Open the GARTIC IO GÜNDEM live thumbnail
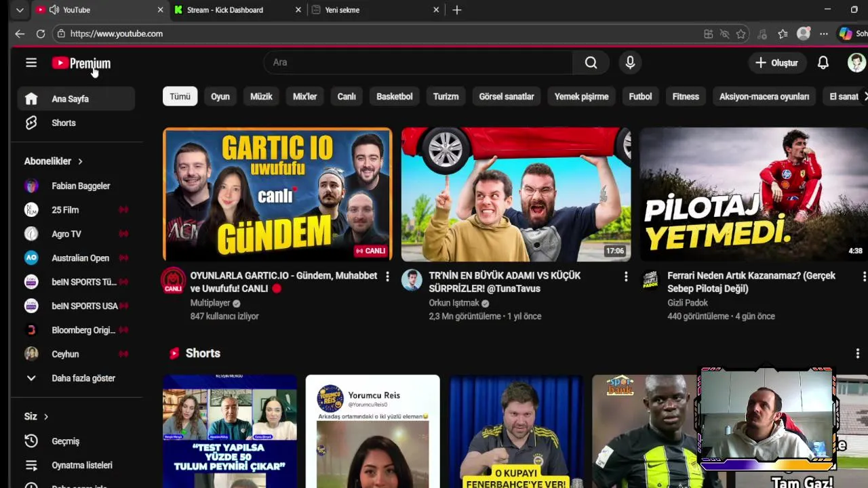This screenshot has height=488, width=868. [x=277, y=195]
